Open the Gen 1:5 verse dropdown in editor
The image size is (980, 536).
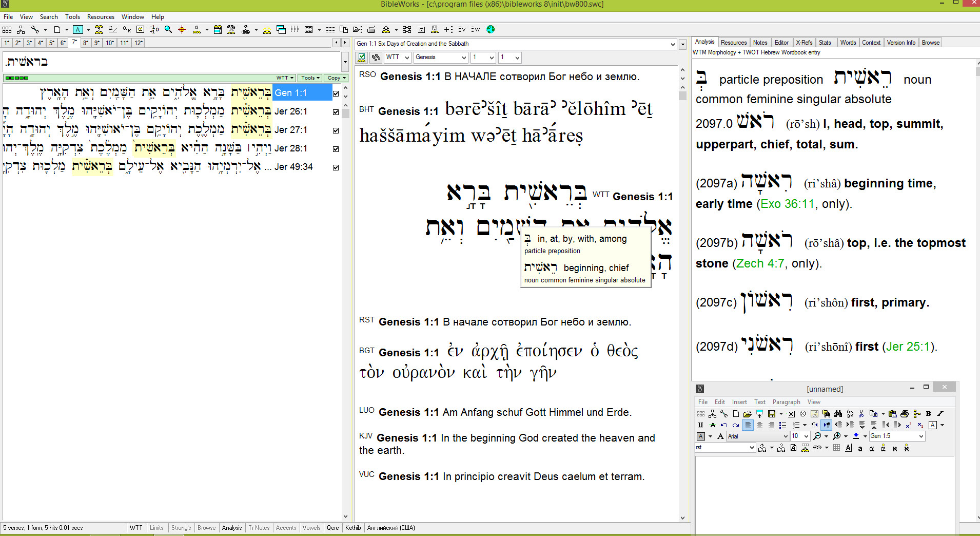pos(897,436)
